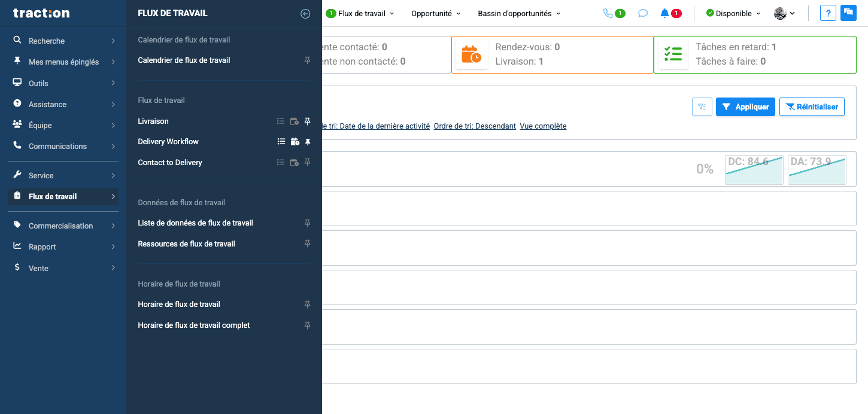This screenshot has width=868, height=414.
Task: Open the question mark help button
Action: click(828, 13)
